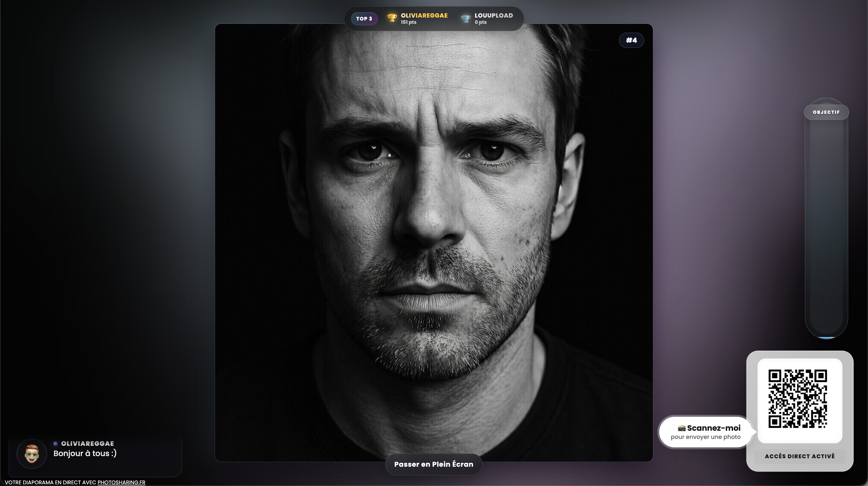The width and height of the screenshot is (868, 486).
Task: Open the points view for OLIVIAREGGAE 151 pts
Action: [x=408, y=22]
